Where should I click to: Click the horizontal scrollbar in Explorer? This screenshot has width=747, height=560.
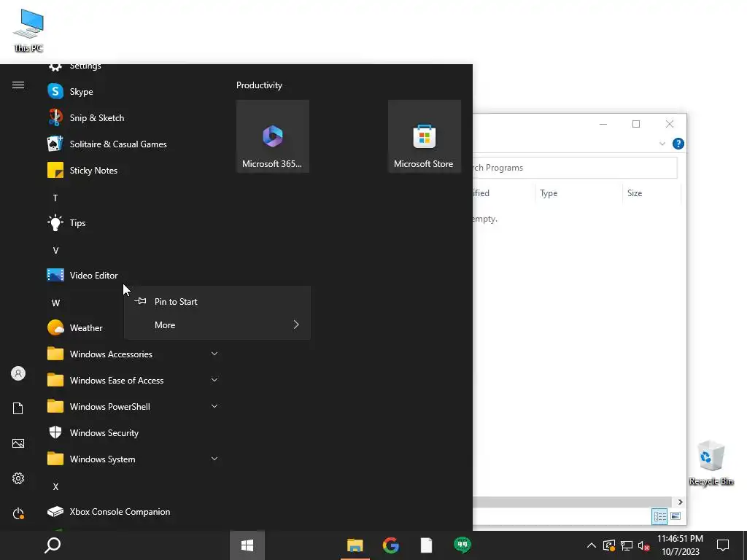(x=573, y=502)
